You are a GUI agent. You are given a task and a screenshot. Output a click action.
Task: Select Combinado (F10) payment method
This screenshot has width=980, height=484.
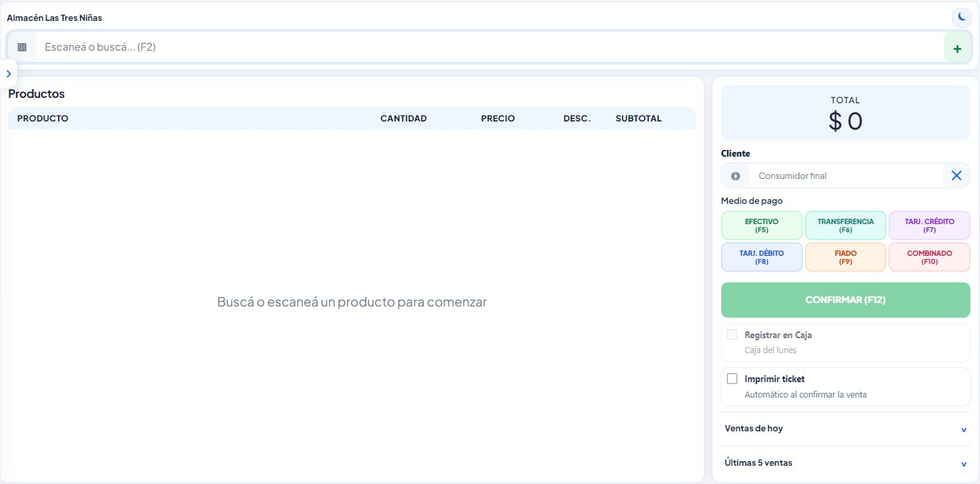[929, 257]
